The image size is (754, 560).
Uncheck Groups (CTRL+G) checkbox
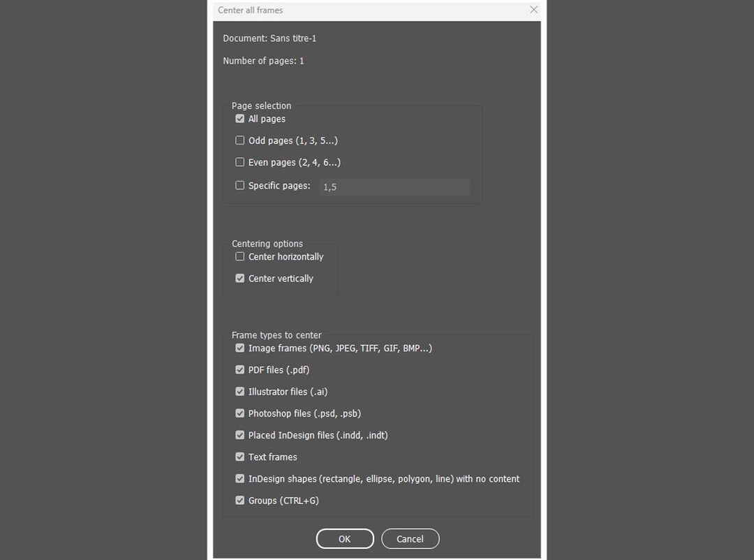(240, 501)
